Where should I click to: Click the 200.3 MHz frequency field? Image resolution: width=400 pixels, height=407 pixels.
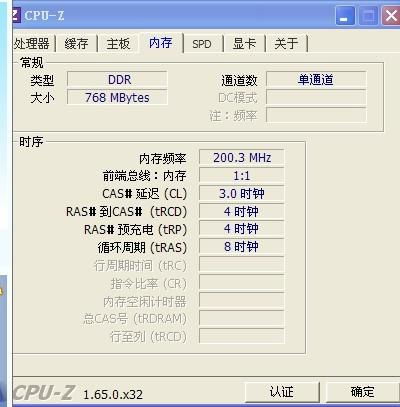click(x=242, y=158)
